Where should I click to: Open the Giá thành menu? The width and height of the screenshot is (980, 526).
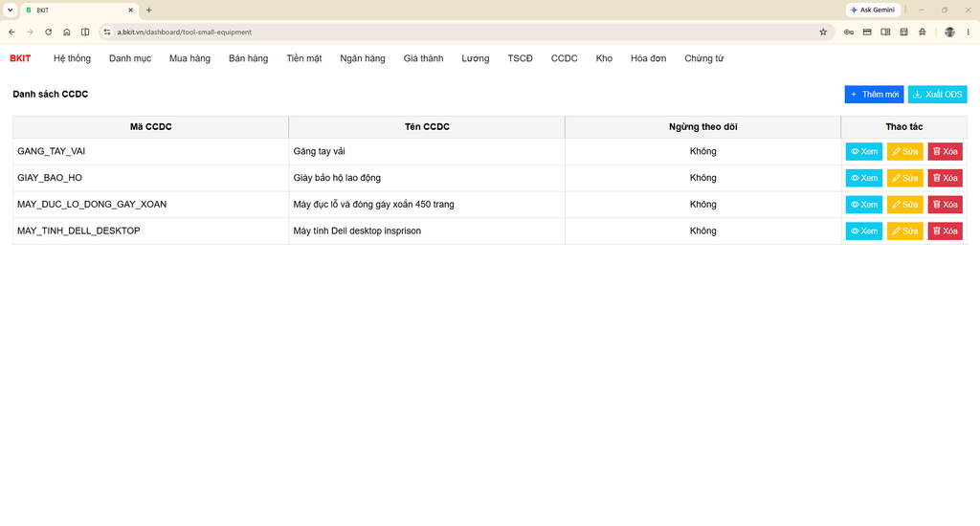(x=423, y=58)
